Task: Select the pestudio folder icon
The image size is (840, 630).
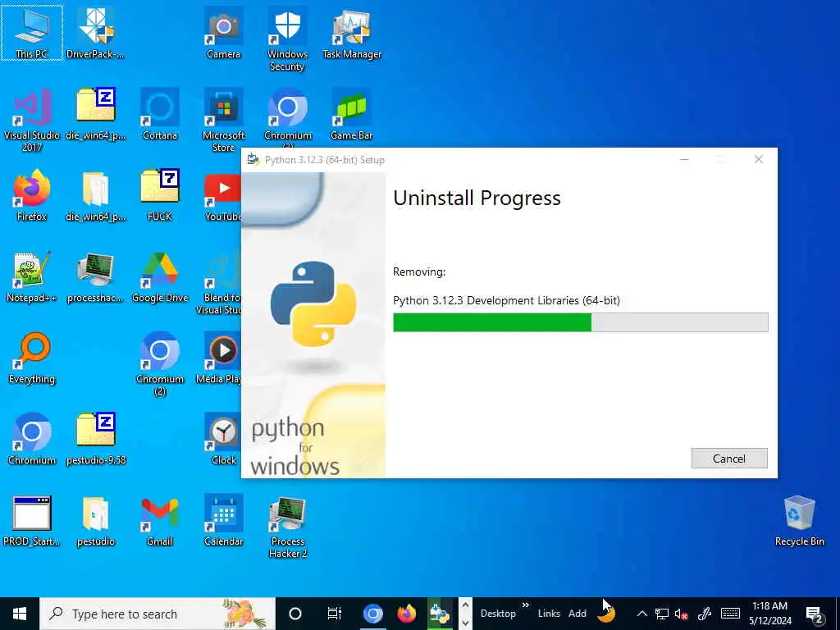Action: tap(95, 521)
